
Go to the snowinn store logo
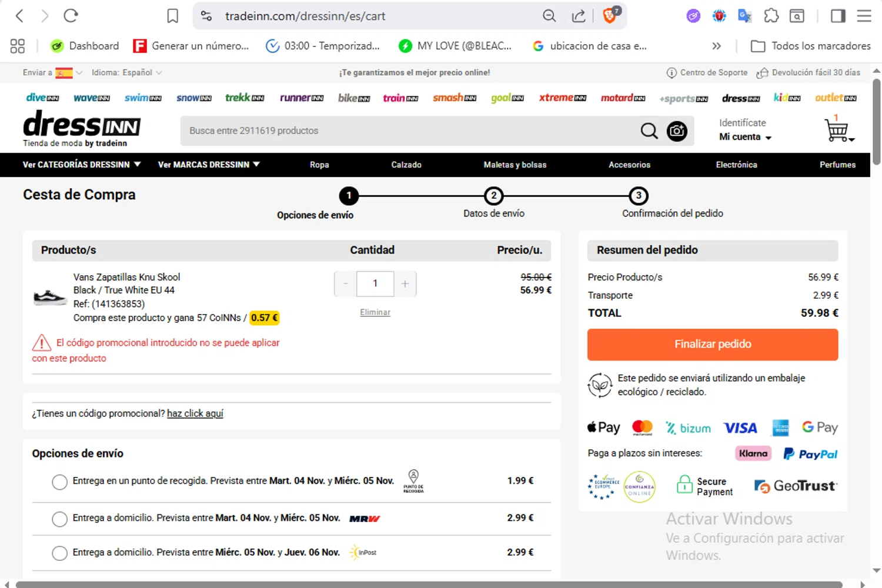(x=194, y=98)
